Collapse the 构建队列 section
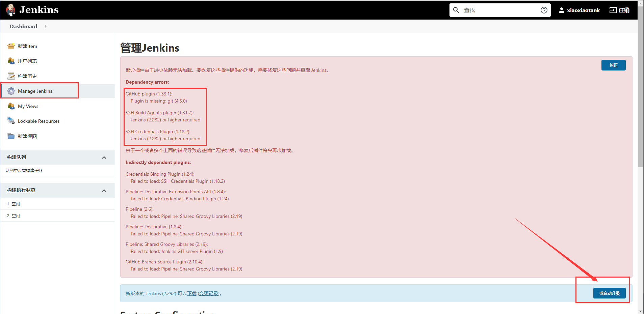 point(104,157)
